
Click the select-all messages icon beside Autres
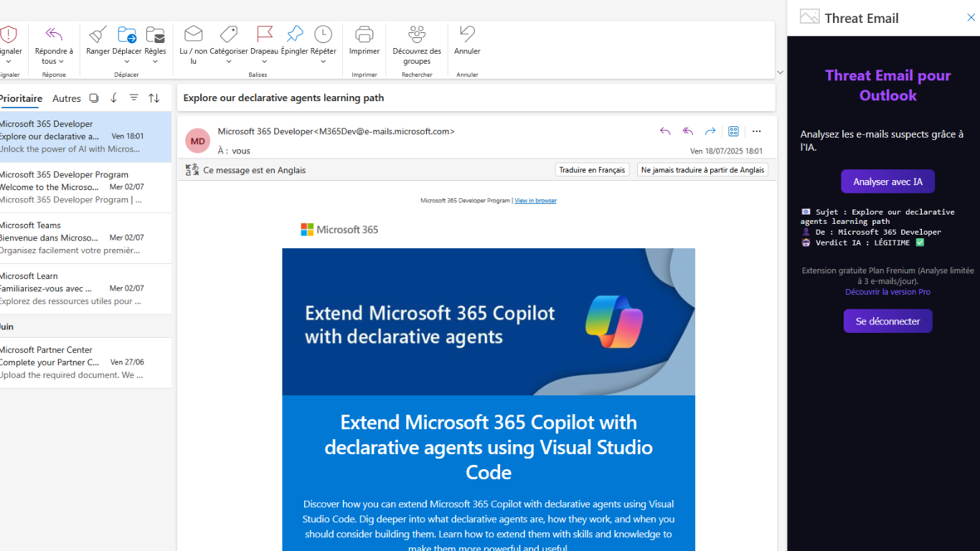click(x=94, y=98)
